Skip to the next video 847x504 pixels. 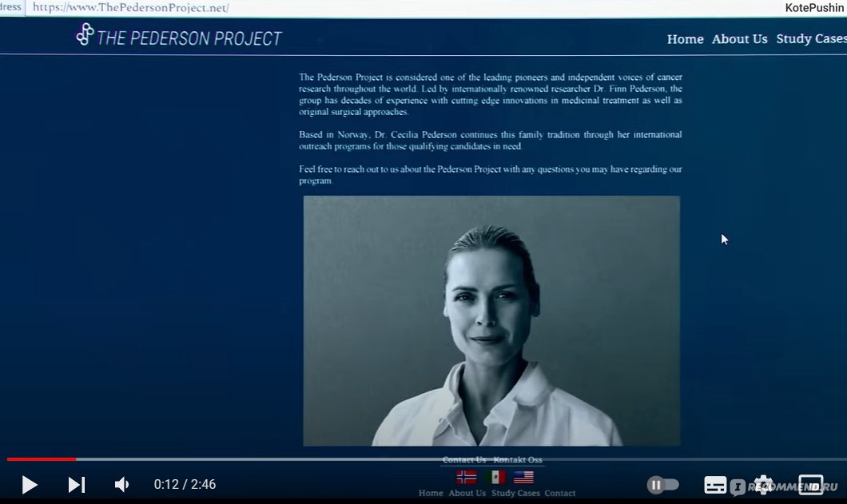pos(77,485)
